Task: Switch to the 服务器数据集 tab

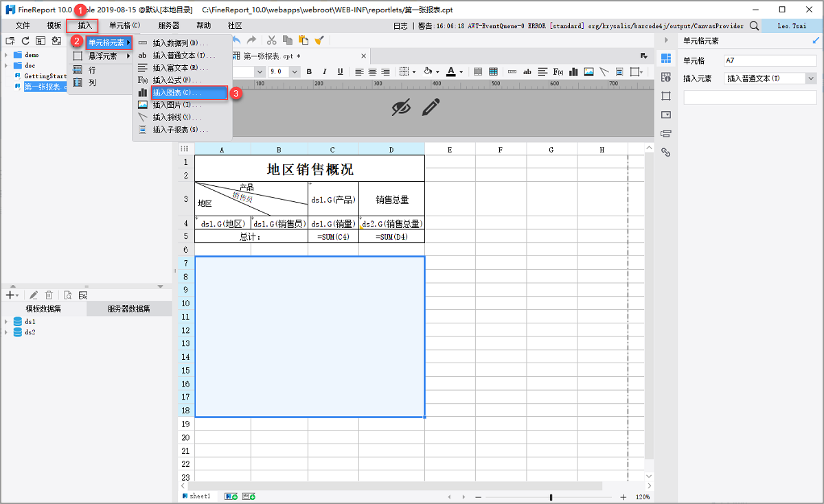Action: [129, 309]
